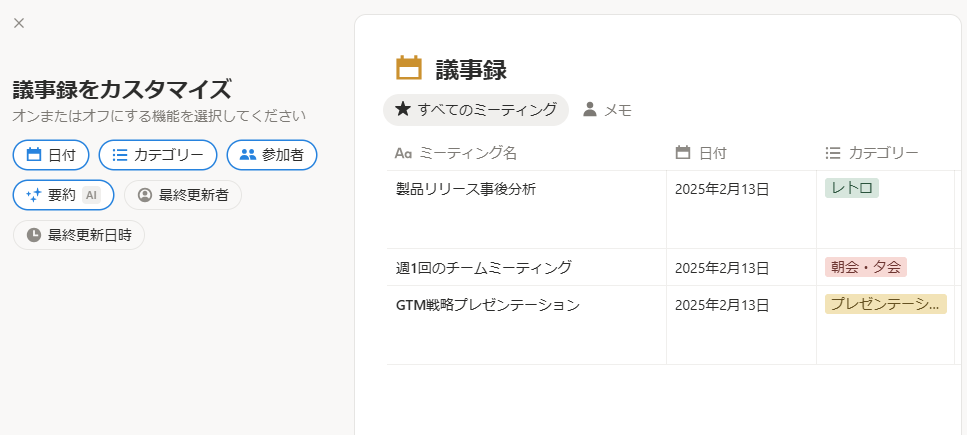
Task: Click the red 朝会・夕会 category tag
Action: [x=866, y=267]
